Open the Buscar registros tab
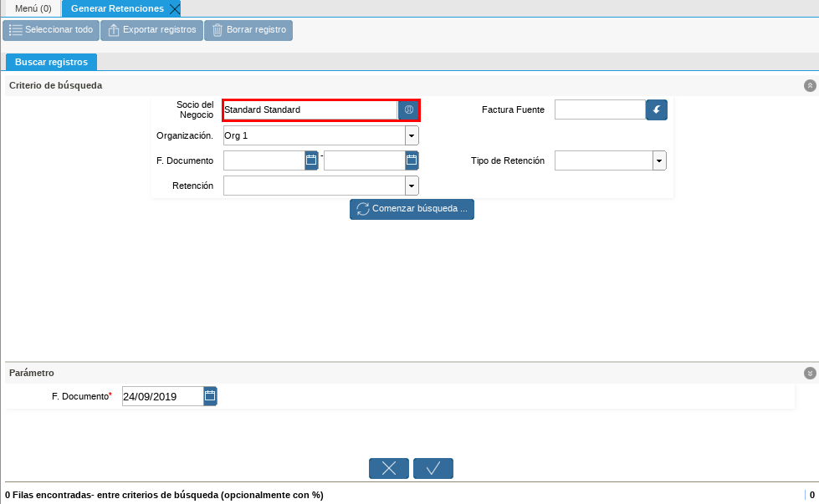The width and height of the screenshot is (819, 504). (51, 62)
